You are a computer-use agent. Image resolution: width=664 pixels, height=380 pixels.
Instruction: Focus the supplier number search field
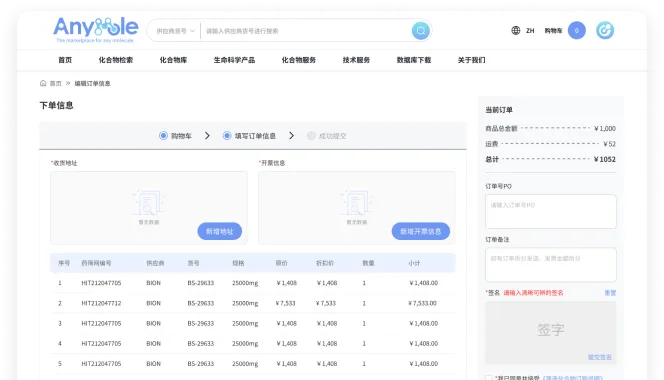click(305, 31)
